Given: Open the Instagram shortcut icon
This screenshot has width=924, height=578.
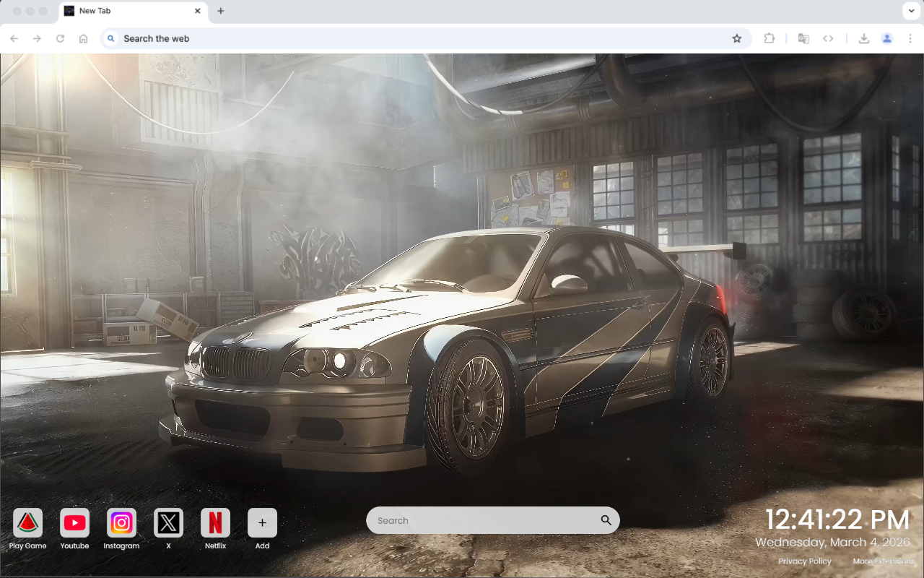Looking at the screenshot, I should coord(121,523).
